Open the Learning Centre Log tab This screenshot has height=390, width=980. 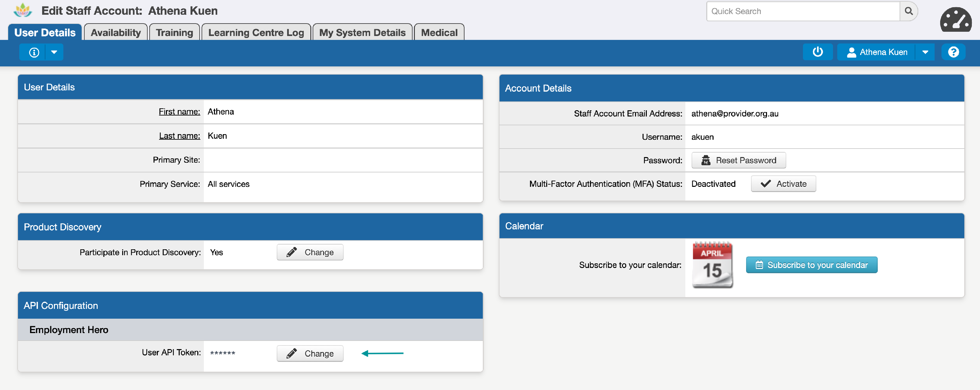(x=256, y=33)
